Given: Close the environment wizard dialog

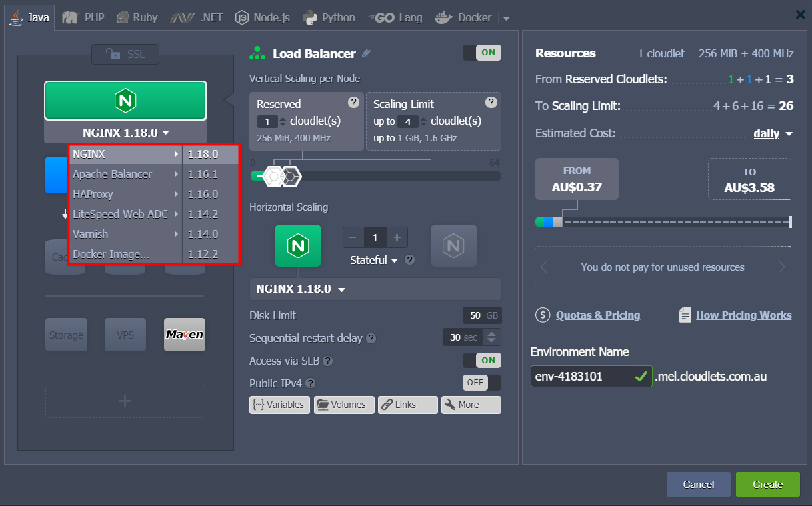Looking at the screenshot, I should 800,14.
